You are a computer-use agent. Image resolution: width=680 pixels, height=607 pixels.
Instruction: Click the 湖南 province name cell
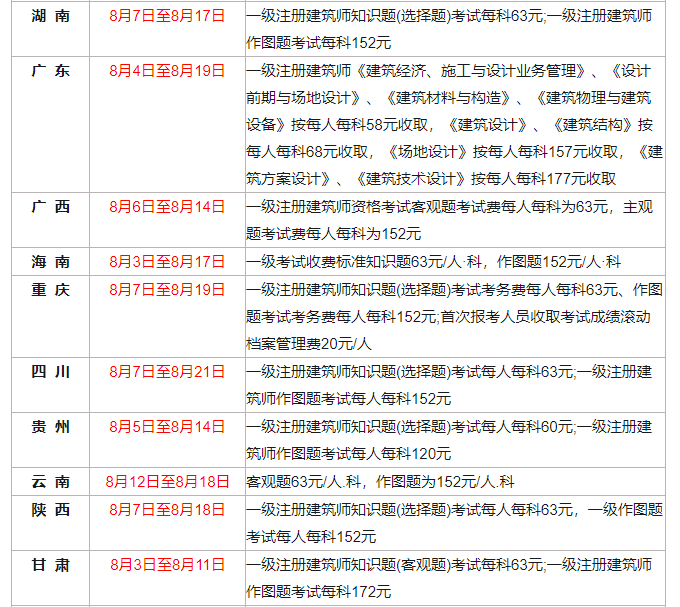point(50,17)
